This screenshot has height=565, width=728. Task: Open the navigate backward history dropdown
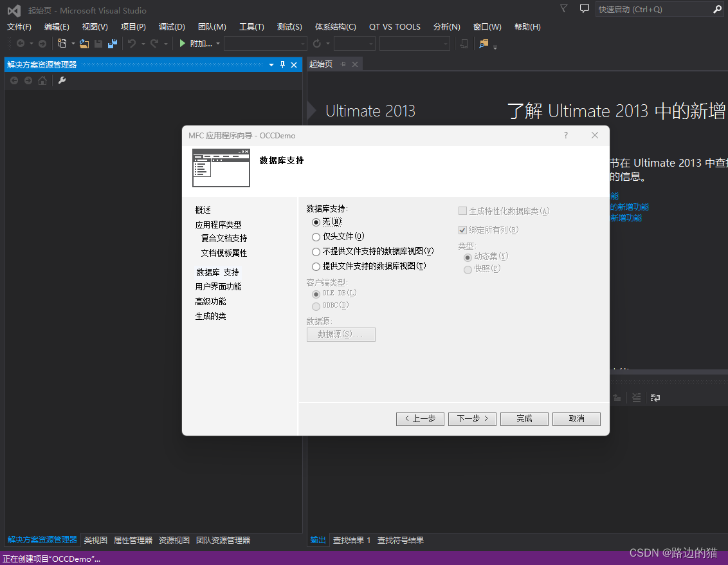point(32,43)
